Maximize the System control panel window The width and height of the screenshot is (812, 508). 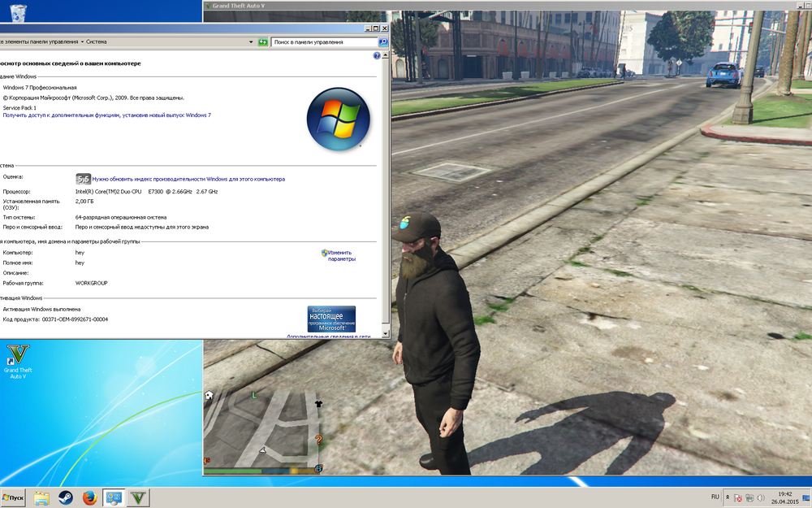coord(376,28)
